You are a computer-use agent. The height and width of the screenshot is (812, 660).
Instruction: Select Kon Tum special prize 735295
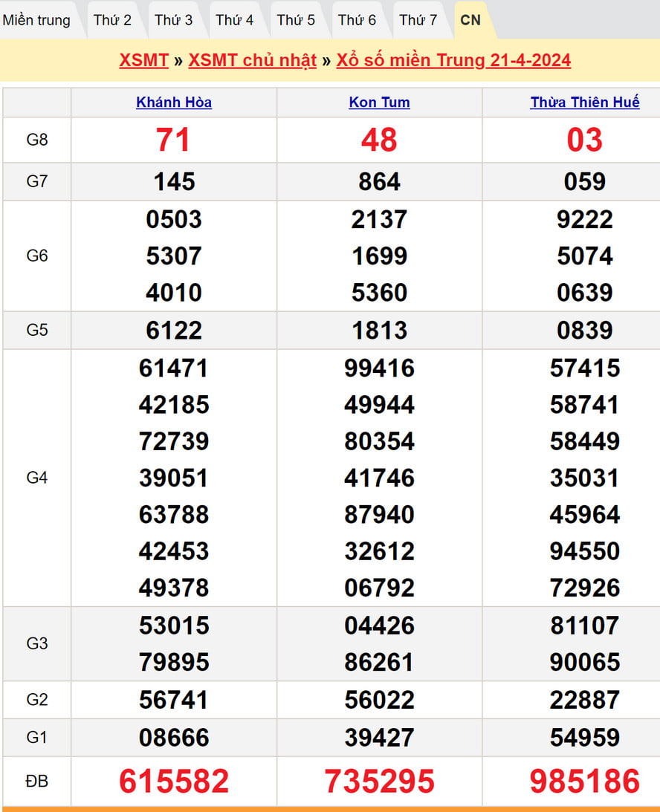[379, 782]
